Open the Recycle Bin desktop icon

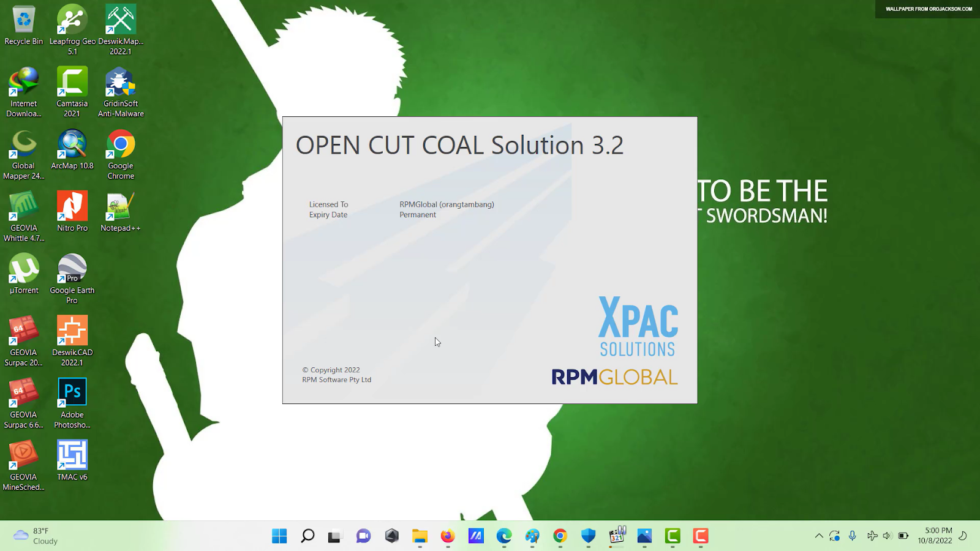[x=24, y=26]
